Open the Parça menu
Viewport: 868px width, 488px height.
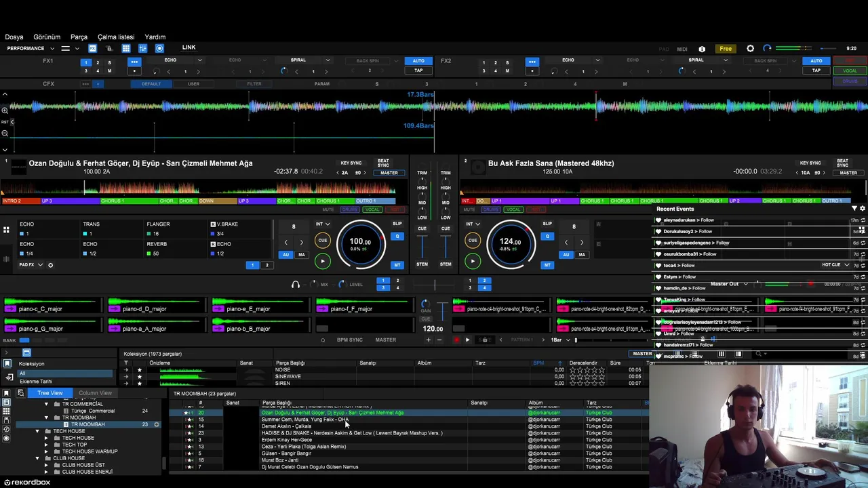pos(79,37)
